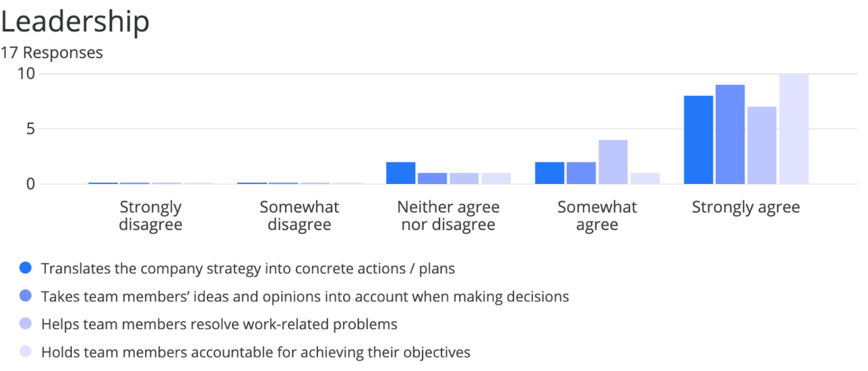Select the 'Neither agree nor disagree' axis label
The width and height of the screenshot is (868, 371).
(448, 216)
